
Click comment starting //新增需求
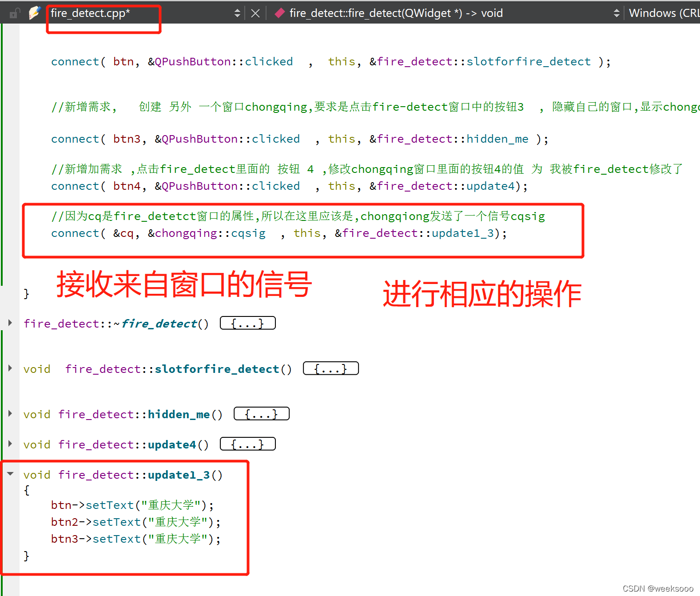pyautogui.click(x=375, y=107)
